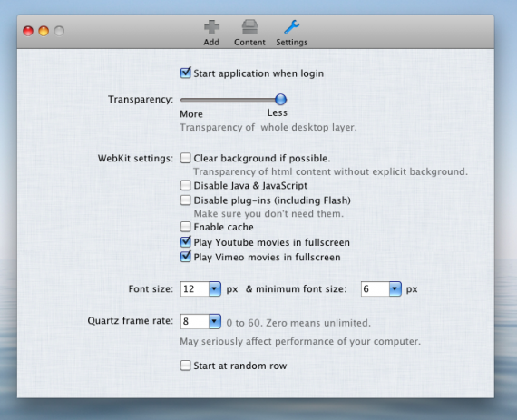Enable Start at random row
The width and height of the screenshot is (517, 420).
pyautogui.click(x=186, y=366)
